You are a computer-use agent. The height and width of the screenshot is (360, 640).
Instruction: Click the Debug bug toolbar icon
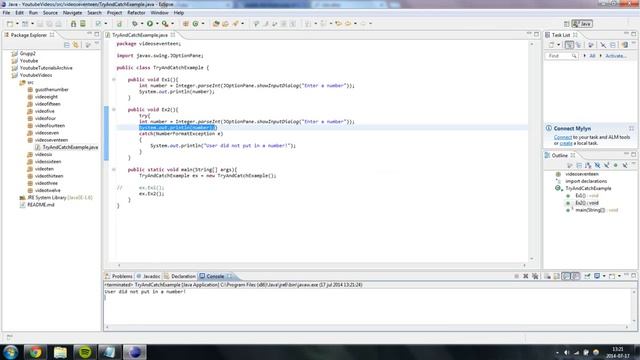(135, 24)
